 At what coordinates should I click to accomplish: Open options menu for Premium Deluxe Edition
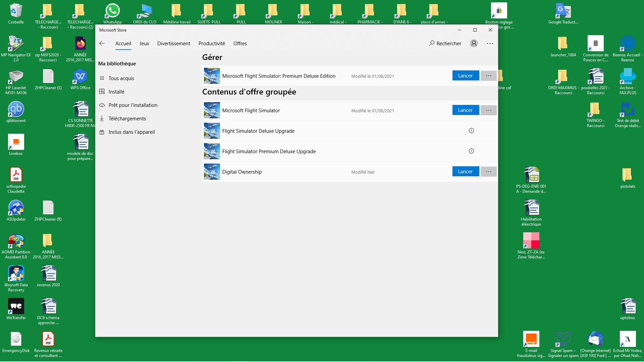coord(489,76)
